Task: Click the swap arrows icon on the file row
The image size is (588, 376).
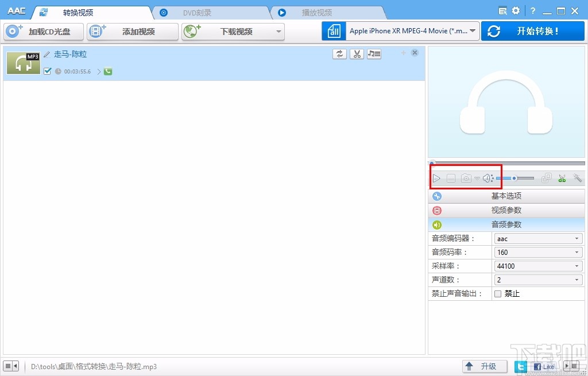Action: [339, 53]
